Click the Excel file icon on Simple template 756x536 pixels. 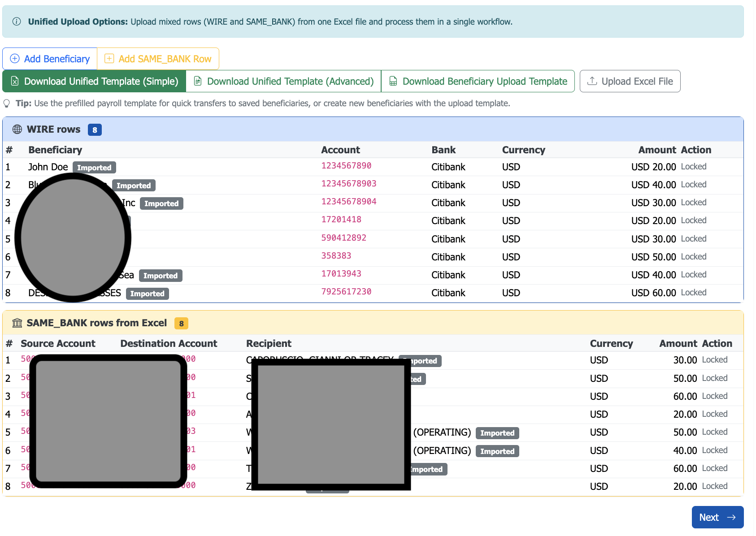(15, 81)
